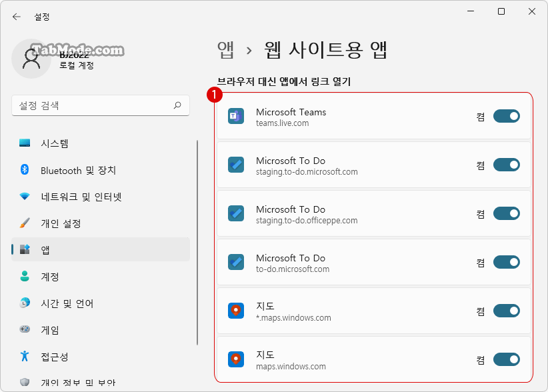Click in the 설정 검색 search field
The height and width of the screenshot is (392, 548).
(x=101, y=105)
